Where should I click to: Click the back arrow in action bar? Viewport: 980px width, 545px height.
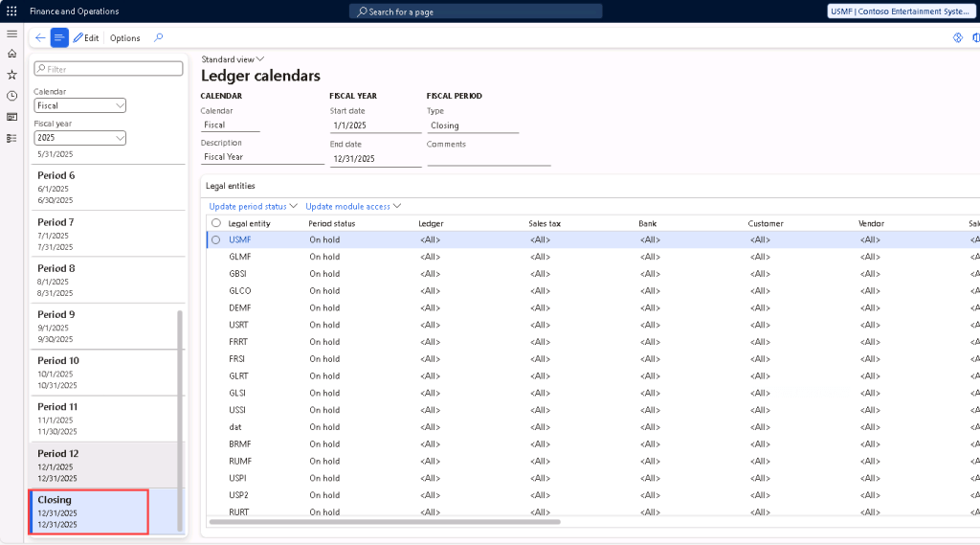pos(39,38)
